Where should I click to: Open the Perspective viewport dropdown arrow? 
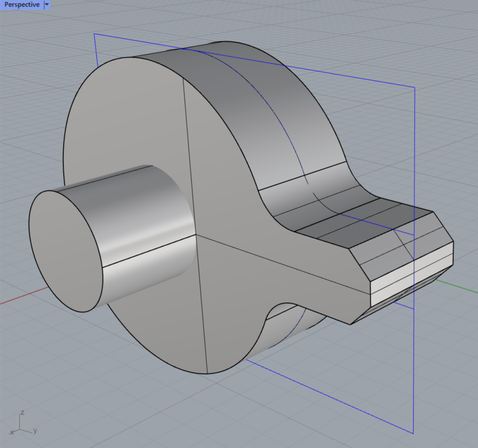(47, 4)
